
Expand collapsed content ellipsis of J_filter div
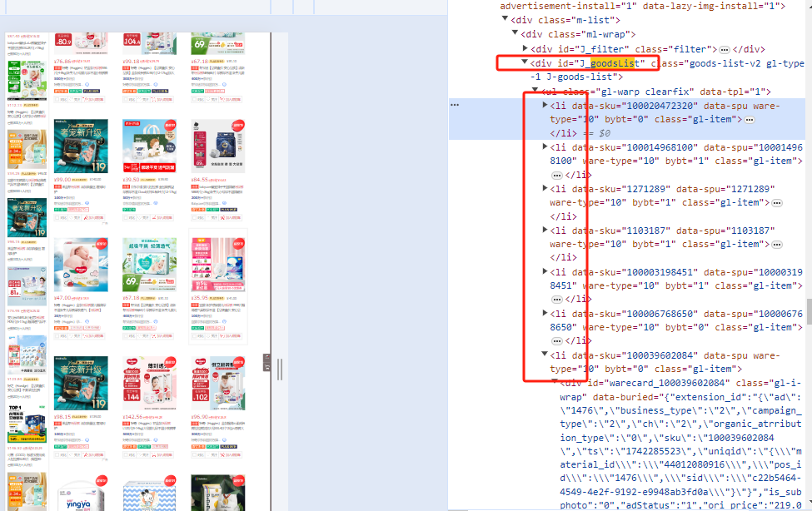pos(725,50)
